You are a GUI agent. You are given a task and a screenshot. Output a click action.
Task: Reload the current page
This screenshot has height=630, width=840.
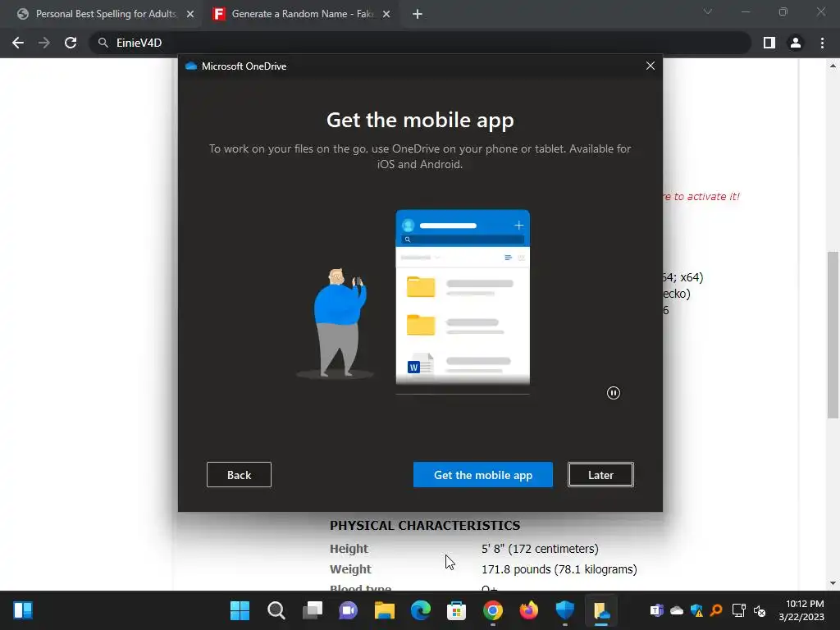71,43
